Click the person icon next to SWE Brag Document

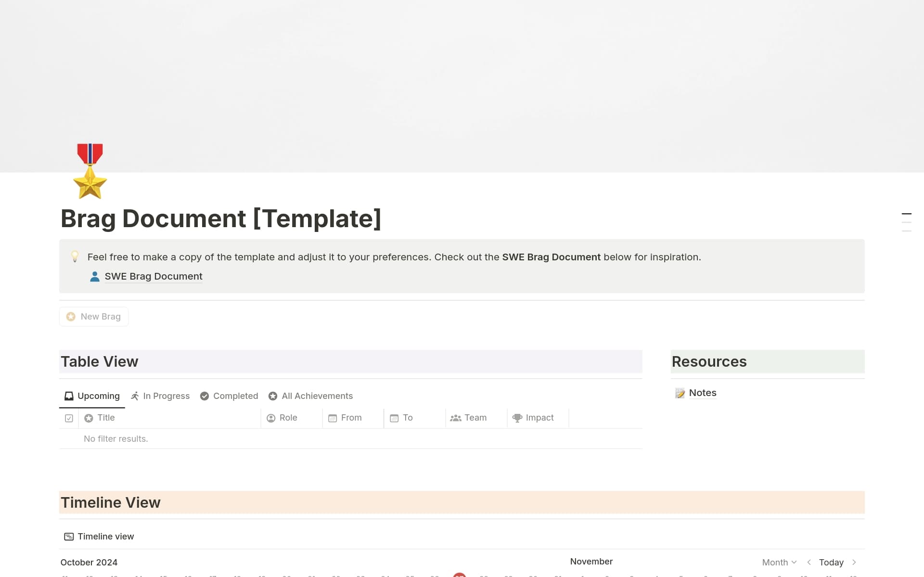tap(94, 276)
